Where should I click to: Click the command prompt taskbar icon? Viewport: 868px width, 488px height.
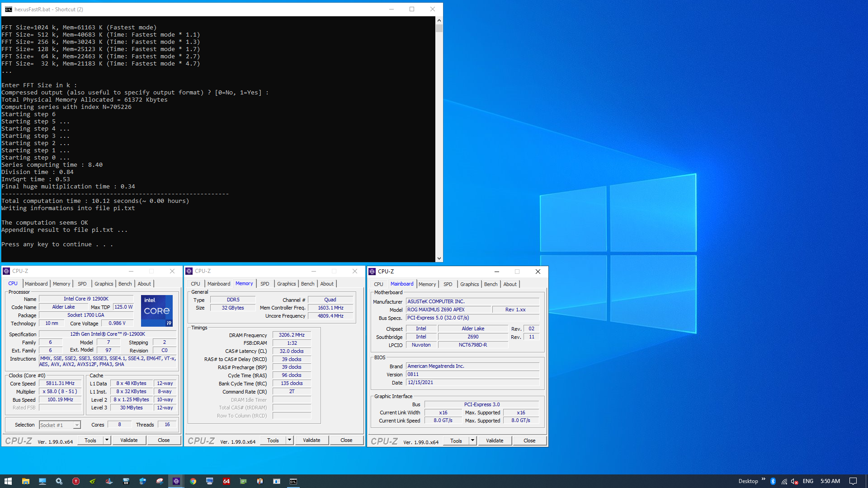coord(293,481)
